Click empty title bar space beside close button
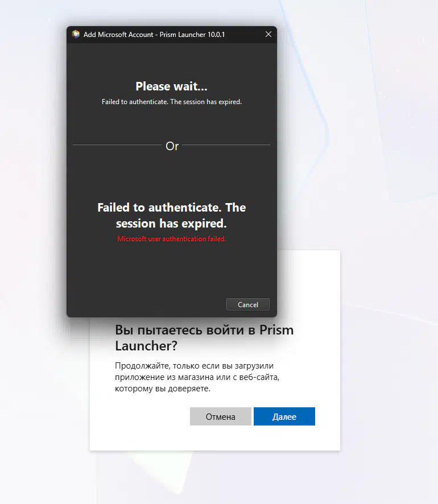438x504 pixels. [x=243, y=34]
